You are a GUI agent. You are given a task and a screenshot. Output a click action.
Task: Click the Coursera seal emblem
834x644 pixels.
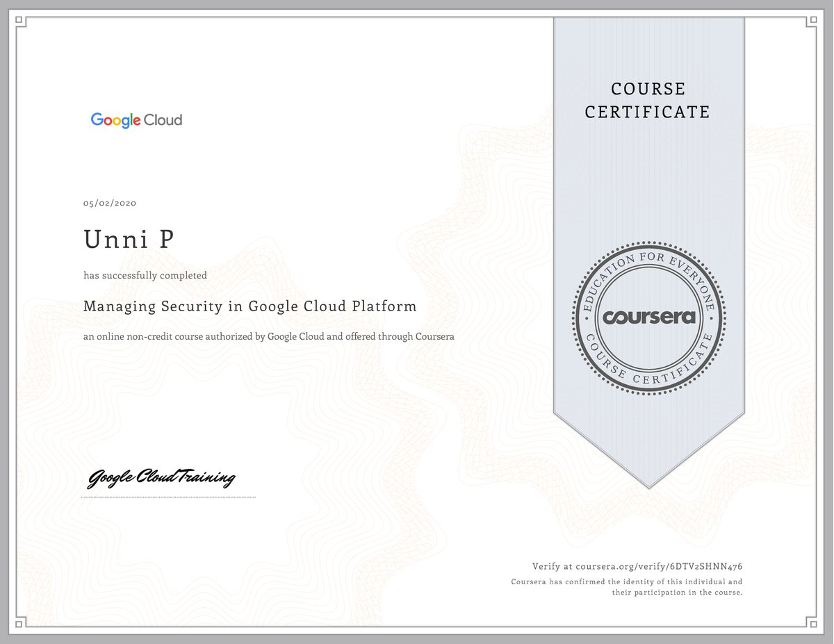648,317
